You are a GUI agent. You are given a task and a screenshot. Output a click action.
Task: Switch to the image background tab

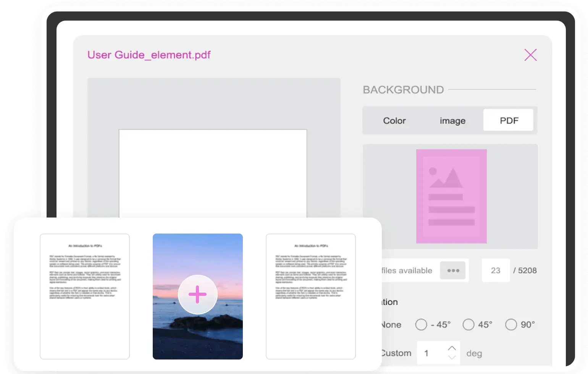click(452, 121)
